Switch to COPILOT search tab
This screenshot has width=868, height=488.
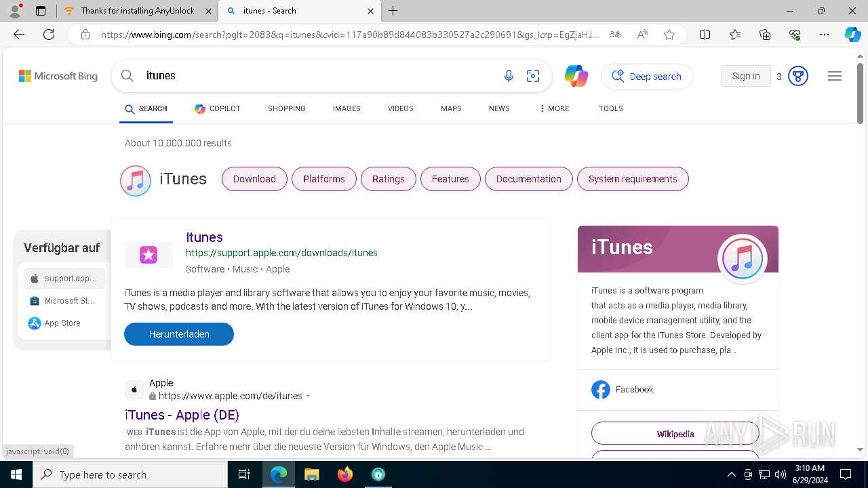click(217, 108)
